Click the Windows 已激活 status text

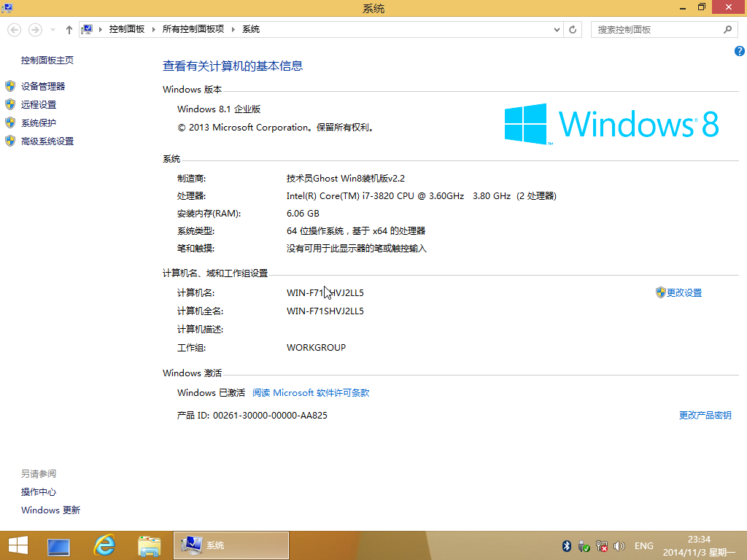coord(211,393)
